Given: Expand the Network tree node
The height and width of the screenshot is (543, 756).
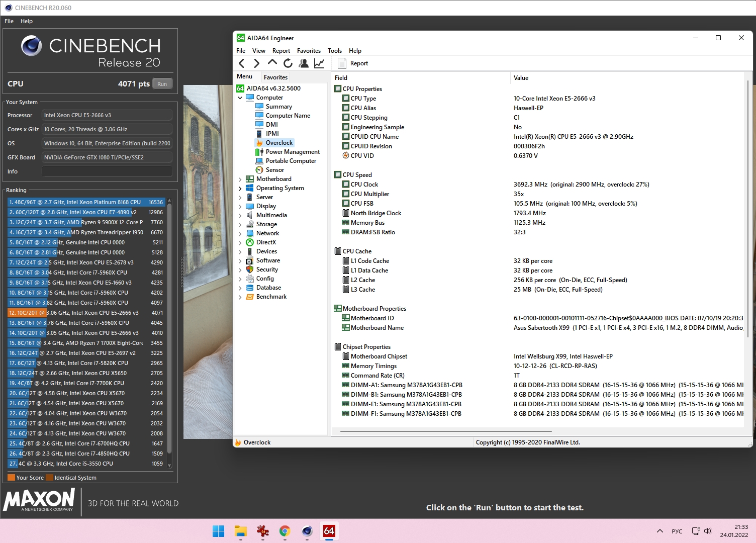Looking at the screenshot, I should 240,233.
